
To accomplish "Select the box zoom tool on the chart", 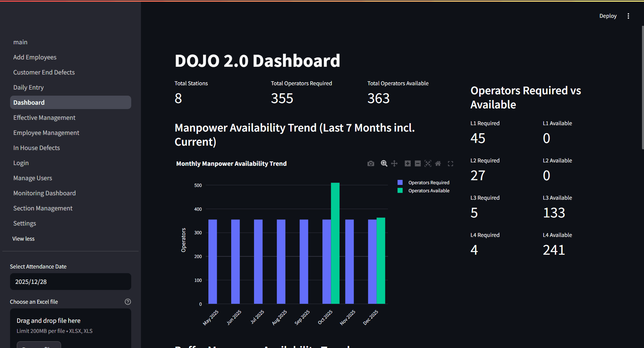I will coord(384,163).
